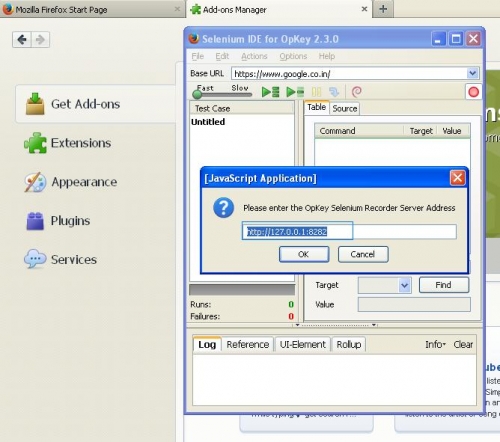Open the UI-Element tab

303,344
